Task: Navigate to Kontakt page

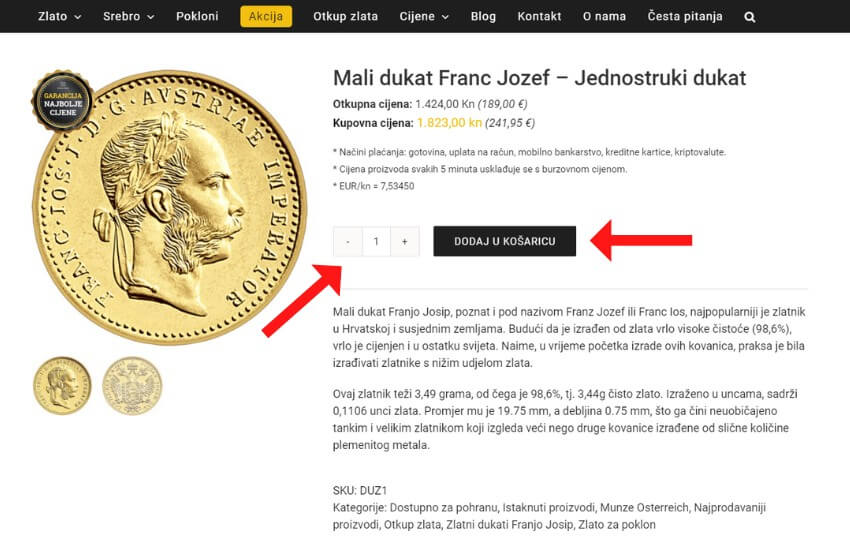Action: 539,17
